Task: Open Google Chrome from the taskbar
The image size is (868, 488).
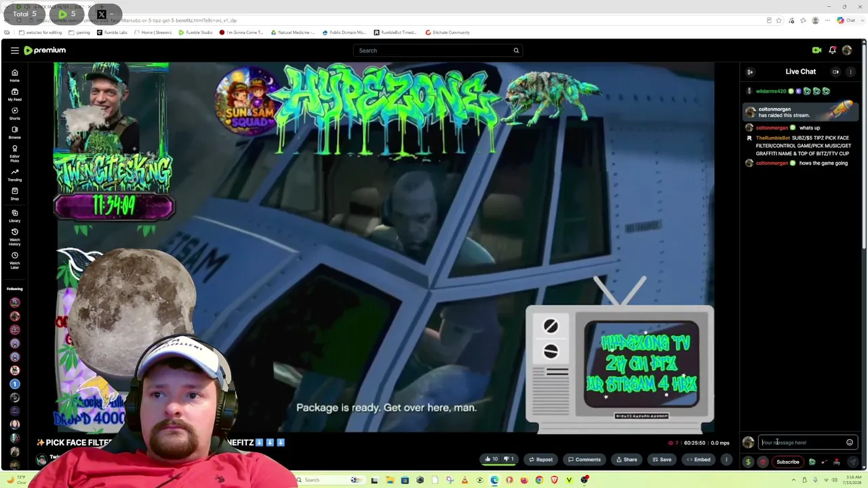Action: coord(539,480)
